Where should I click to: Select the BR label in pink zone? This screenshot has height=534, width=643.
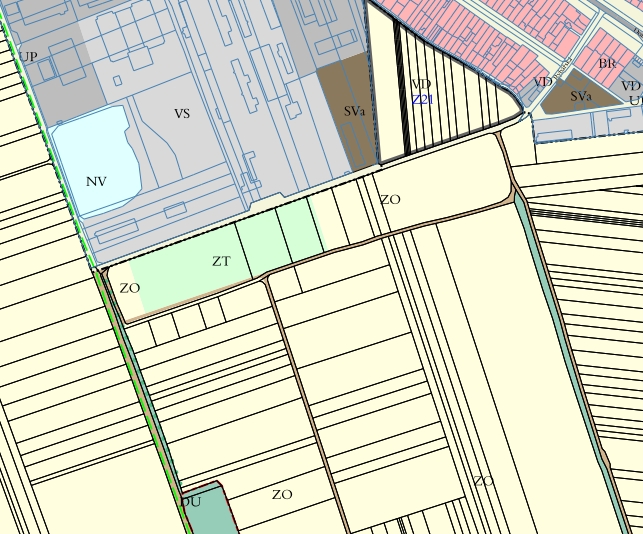[x=607, y=64]
